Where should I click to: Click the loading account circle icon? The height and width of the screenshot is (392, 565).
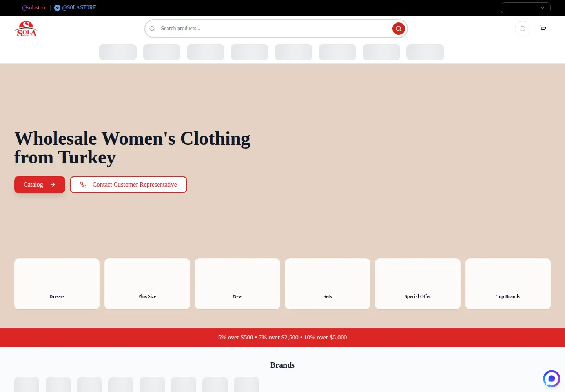[x=523, y=29]
